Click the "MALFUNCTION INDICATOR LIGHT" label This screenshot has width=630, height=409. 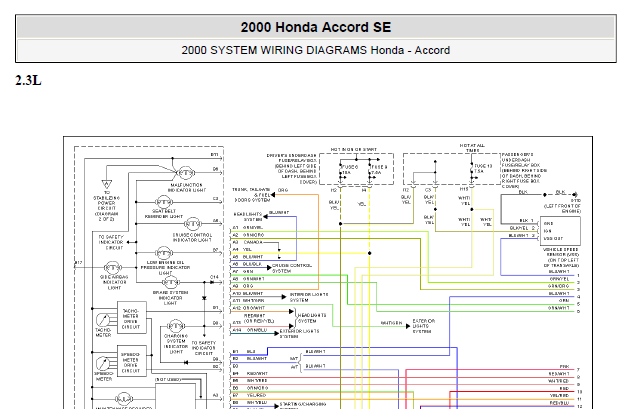coord(185,188)
